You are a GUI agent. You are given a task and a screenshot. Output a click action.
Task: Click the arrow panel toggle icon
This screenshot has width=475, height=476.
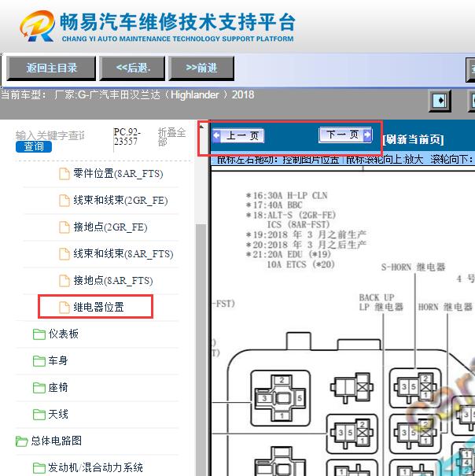(440, 100)
